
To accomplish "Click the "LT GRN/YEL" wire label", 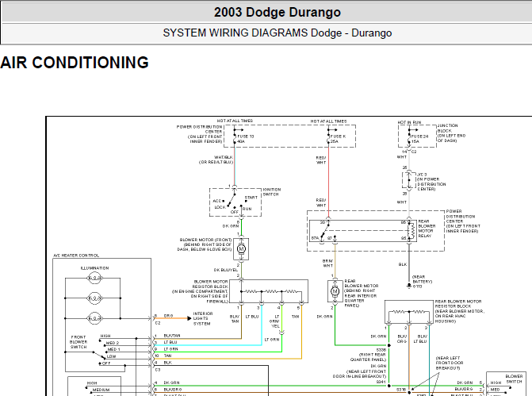I will (274, 321).
